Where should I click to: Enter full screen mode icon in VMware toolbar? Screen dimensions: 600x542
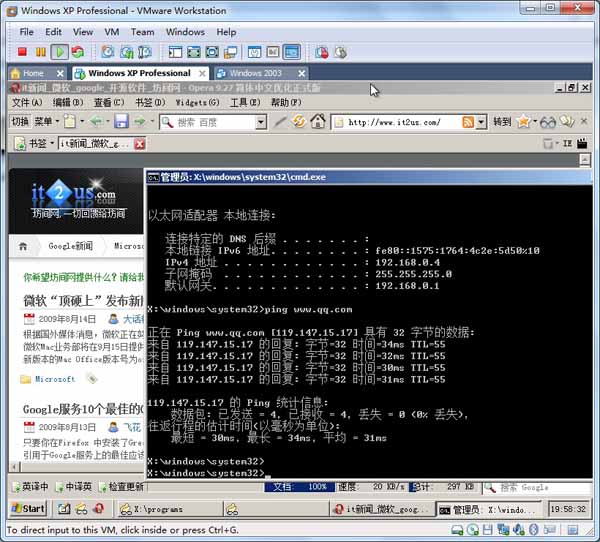(212, 52)
